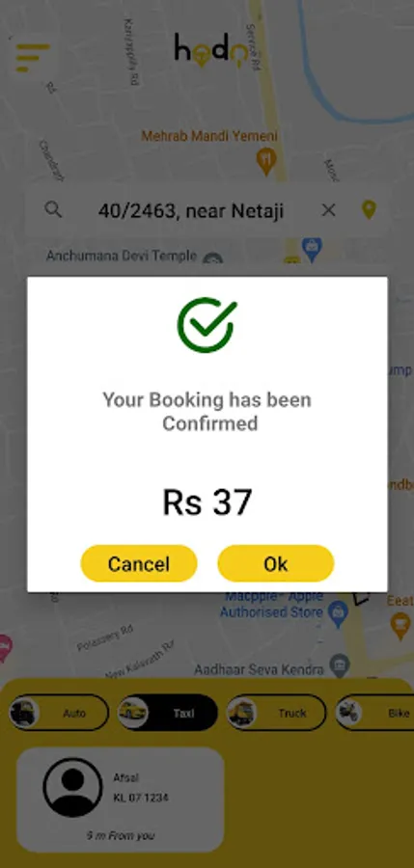Choose the Bike vehicle type

pos(374,713)
